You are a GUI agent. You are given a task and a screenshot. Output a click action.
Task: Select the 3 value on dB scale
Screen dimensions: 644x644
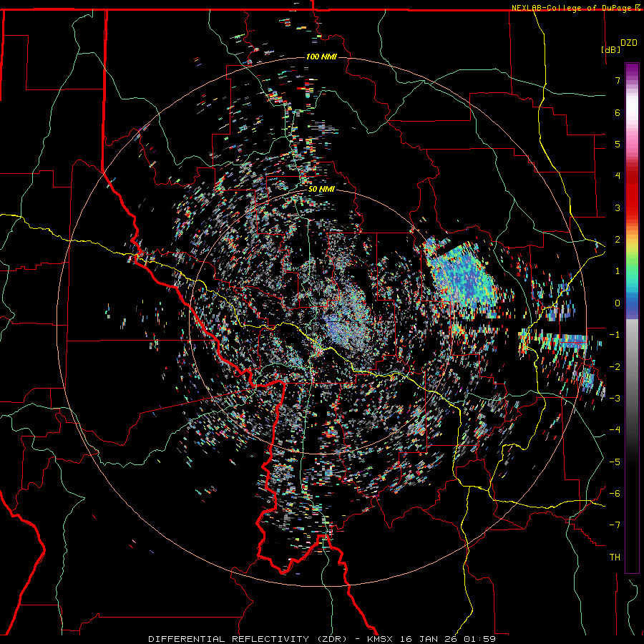tap(618, 208)
